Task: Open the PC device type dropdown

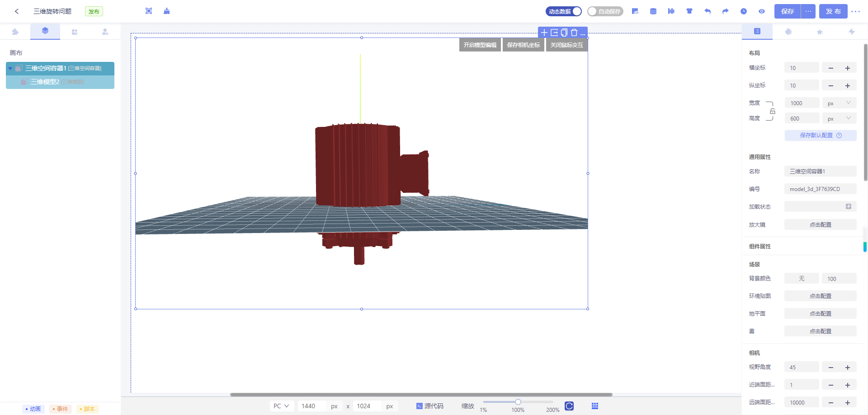Action: coord(282,406)
